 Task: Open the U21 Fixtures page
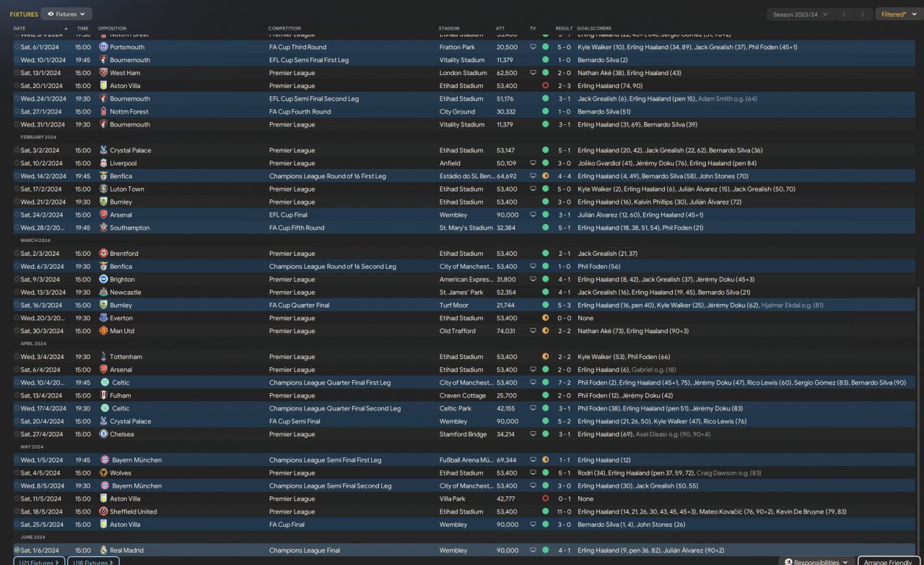tap(39, 561)
